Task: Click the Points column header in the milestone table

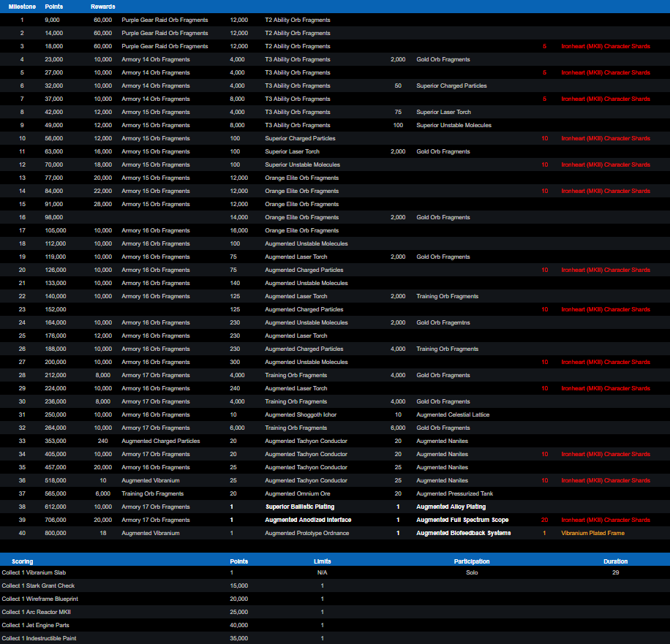Action: (53, 7)
